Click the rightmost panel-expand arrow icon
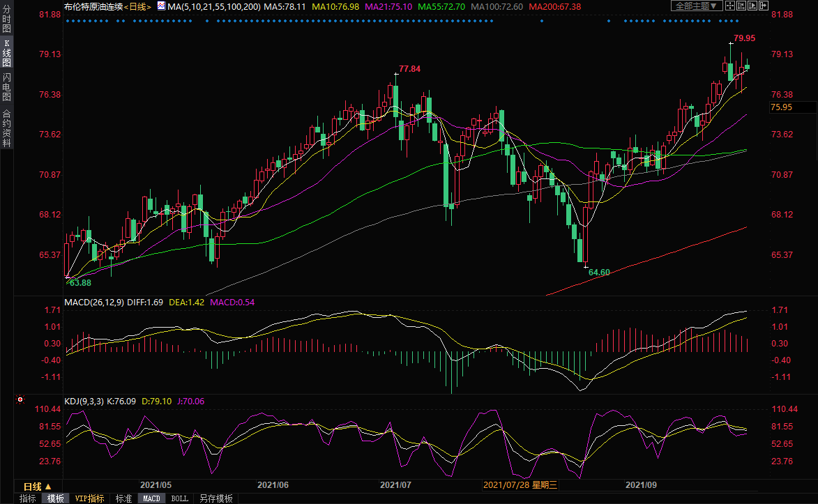 pos(765,6)
